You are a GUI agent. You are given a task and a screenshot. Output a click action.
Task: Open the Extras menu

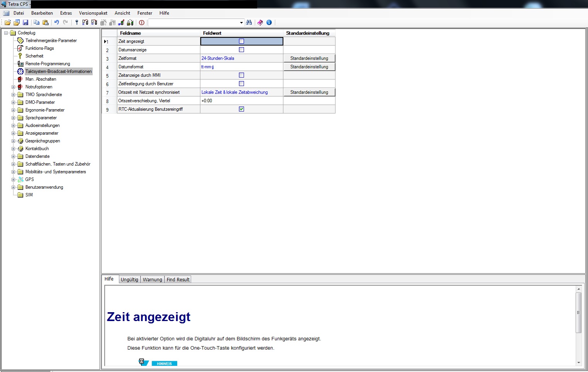point(66,13)
